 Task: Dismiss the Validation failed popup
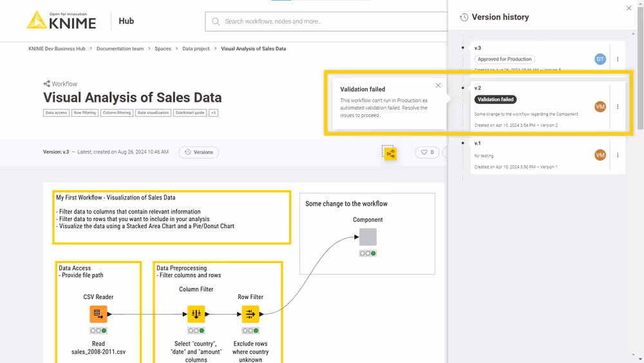click(438, 85)
